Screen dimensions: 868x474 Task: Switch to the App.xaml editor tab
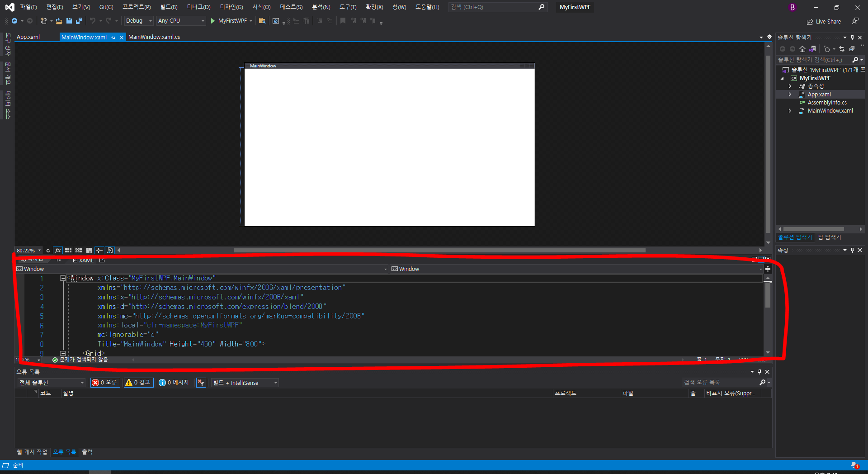[28, 37]
